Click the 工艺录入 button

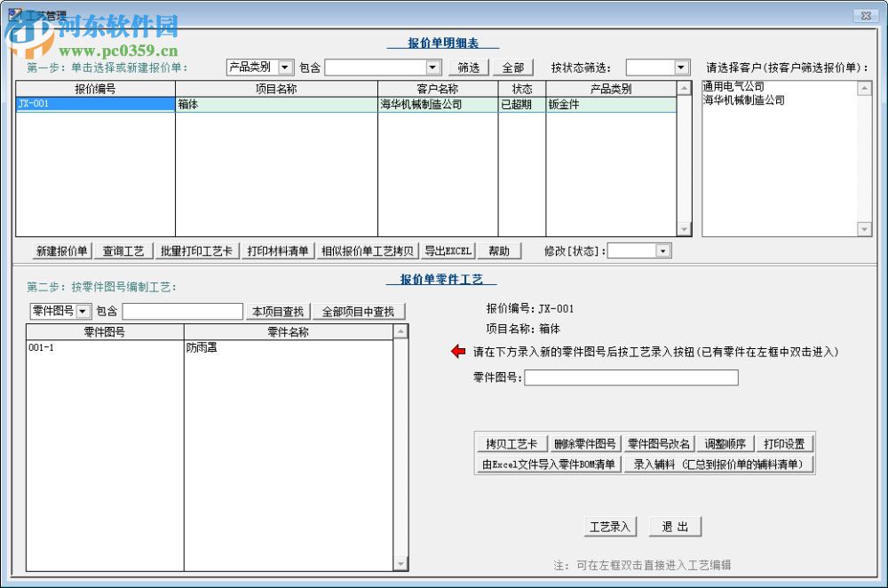point(610,527)
